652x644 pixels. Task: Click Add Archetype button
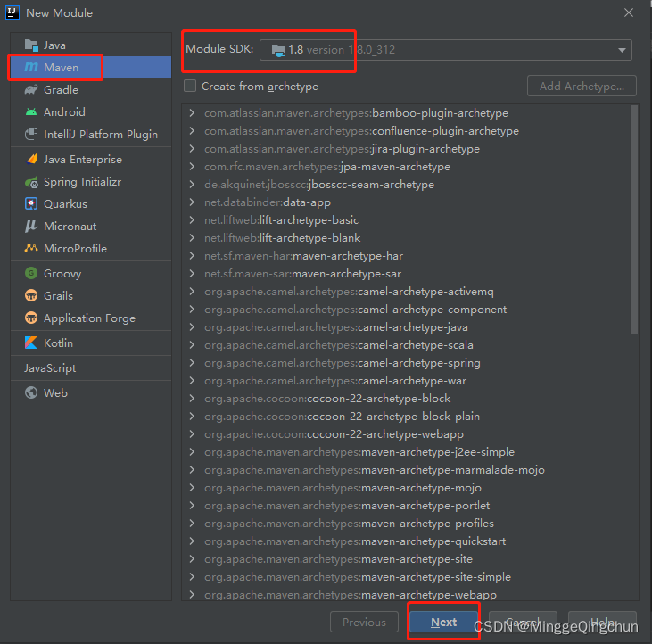click(x=582, y=86)
